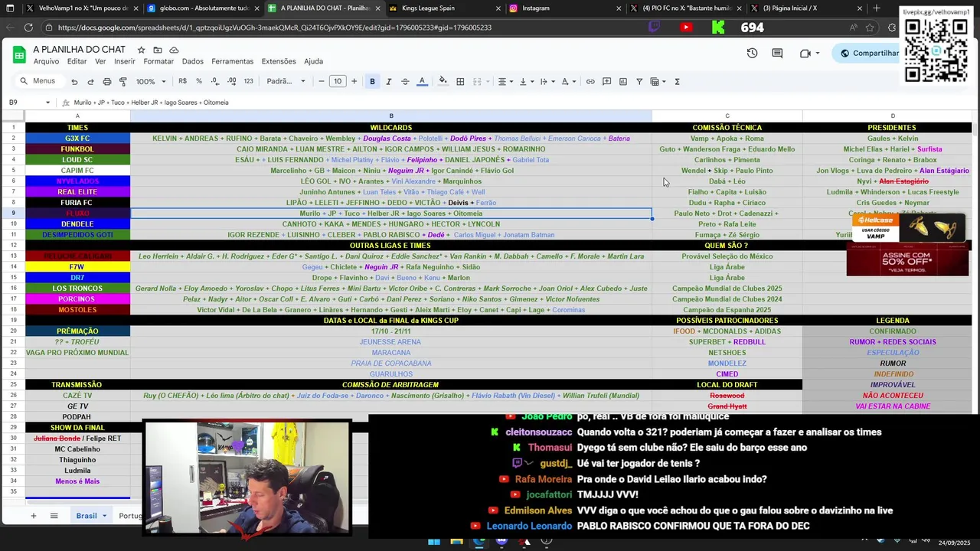Open the text color picker
The image size is (980, 551).
(422, 81)
